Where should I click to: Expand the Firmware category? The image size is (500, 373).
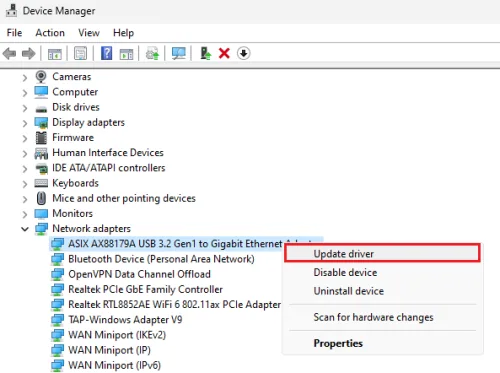click(25, 138)
